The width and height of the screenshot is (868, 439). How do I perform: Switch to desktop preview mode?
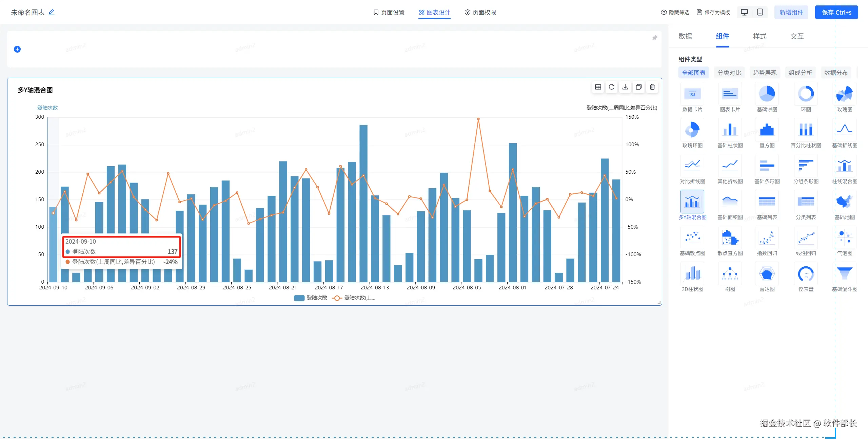744,12
